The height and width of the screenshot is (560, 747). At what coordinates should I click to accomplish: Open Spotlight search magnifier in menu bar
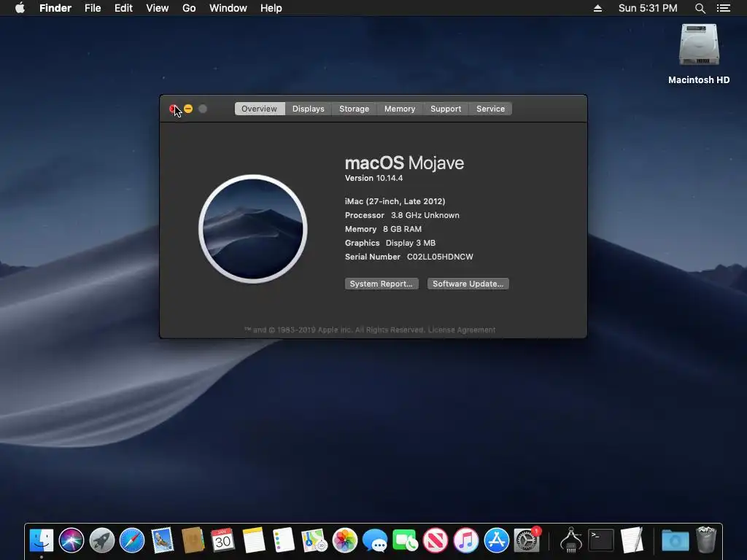pyautogui.click(x=700, y=8)
